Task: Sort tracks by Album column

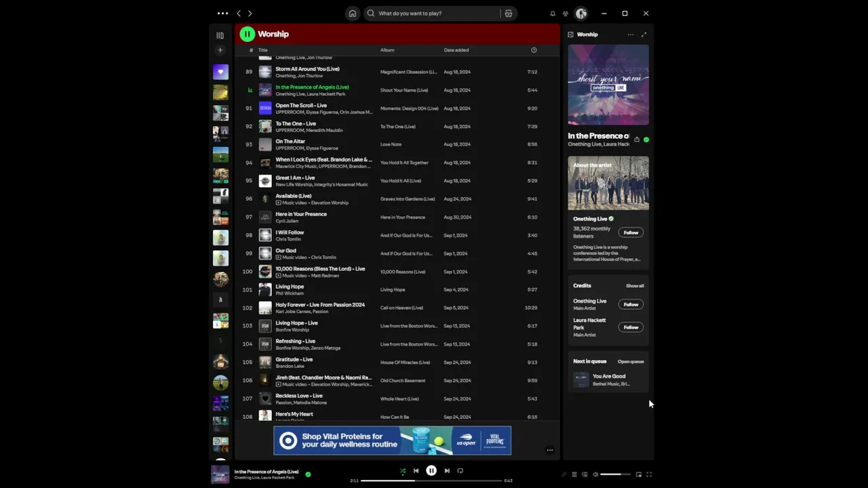Action: [x=387, y=50]
